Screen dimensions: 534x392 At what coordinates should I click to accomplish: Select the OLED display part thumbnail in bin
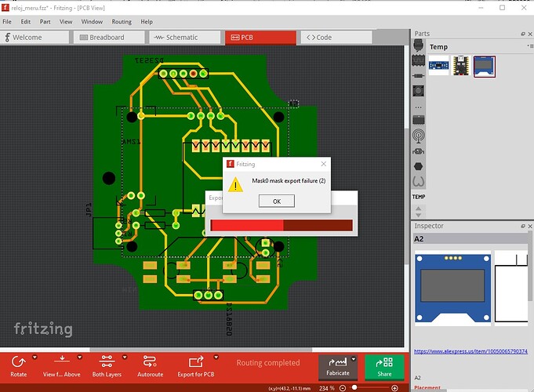coord(484,66)
